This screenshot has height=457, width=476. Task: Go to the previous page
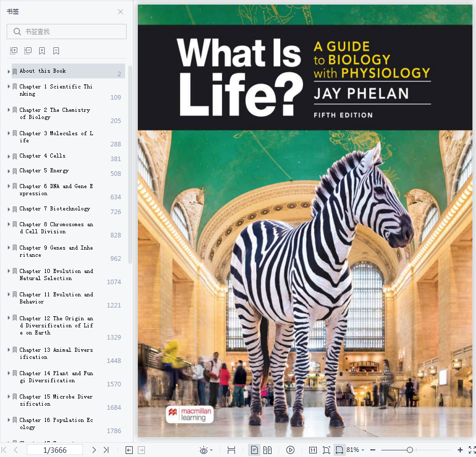click(x=16, y=450)
